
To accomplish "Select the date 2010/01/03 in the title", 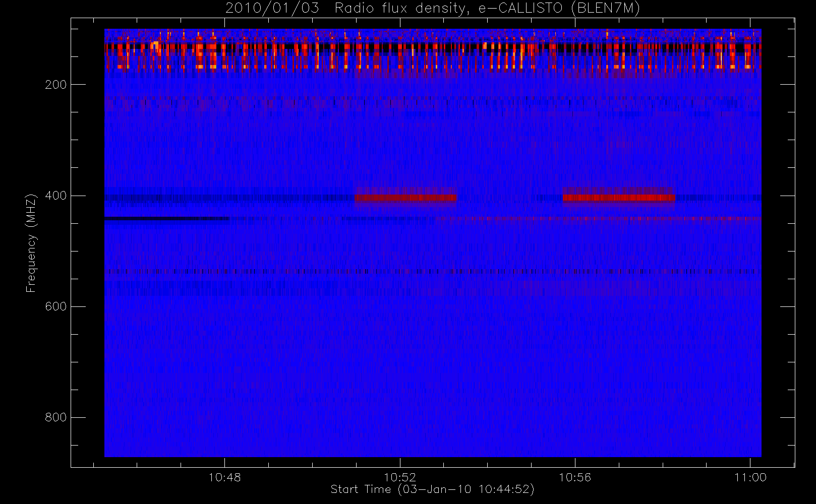I will 272,9.
